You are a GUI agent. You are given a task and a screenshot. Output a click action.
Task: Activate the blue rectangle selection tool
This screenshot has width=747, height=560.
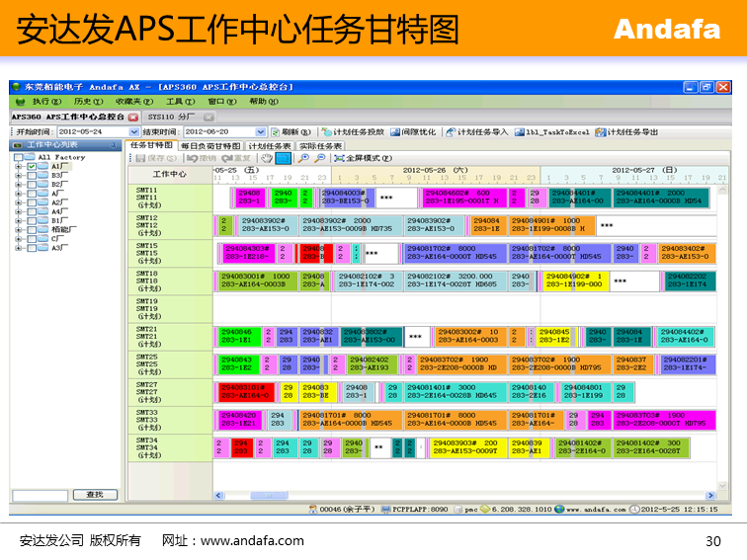(284, 158)
